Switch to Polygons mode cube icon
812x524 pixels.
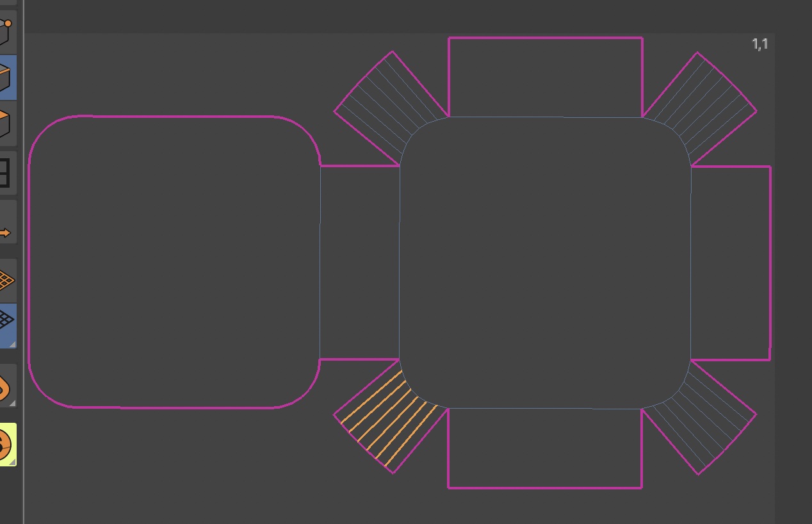tap(6, 123)
